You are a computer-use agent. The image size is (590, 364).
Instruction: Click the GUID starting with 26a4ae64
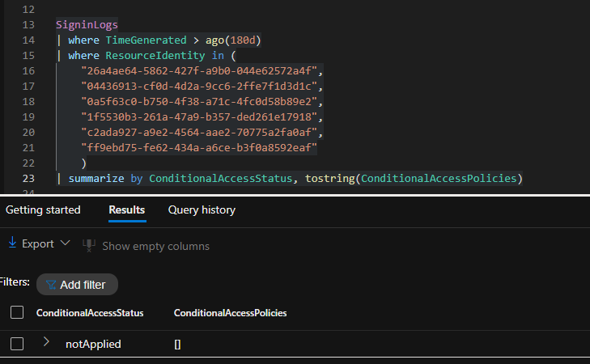click(x=202, y=71)
